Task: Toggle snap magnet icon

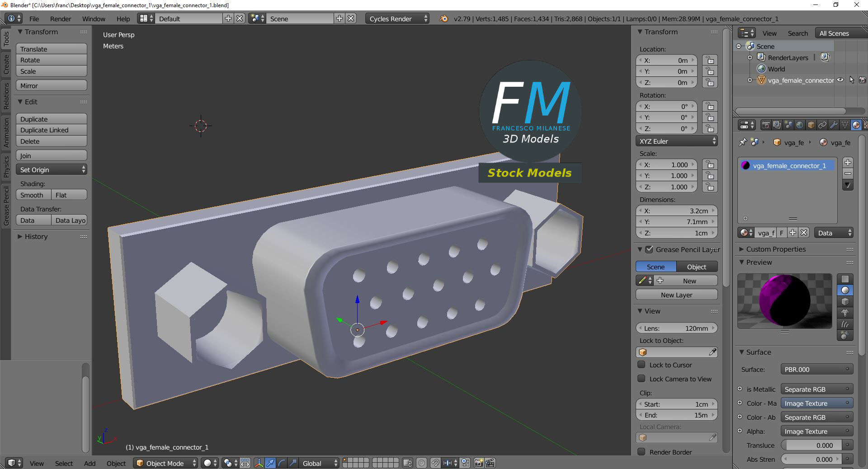Action: pos(435,463)
